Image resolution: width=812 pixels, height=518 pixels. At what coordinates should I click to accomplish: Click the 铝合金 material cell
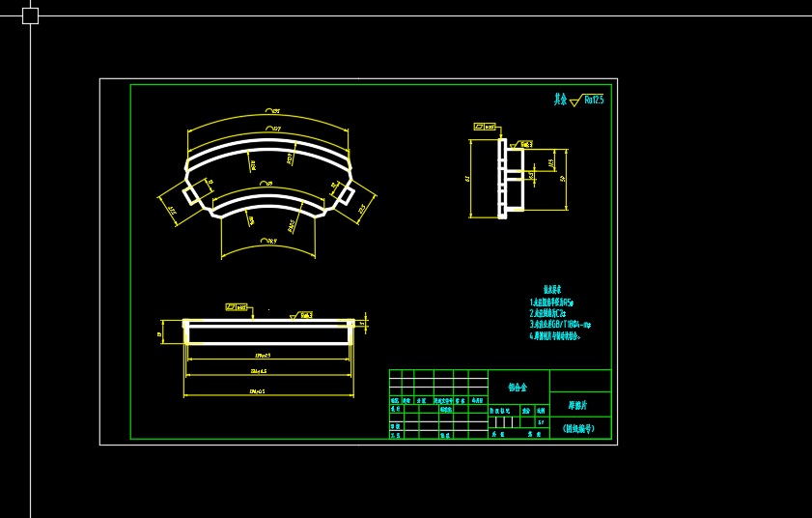pyautogui.click(x=518, y=388)
